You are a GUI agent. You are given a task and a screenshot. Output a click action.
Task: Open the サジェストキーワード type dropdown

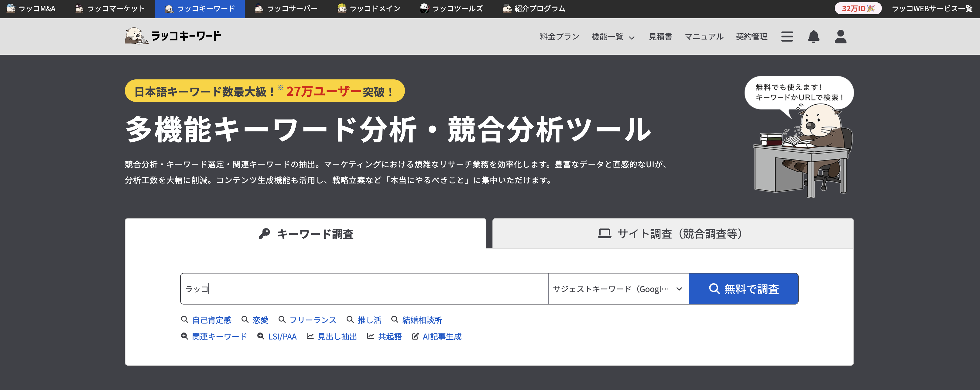tap(618, 289)
